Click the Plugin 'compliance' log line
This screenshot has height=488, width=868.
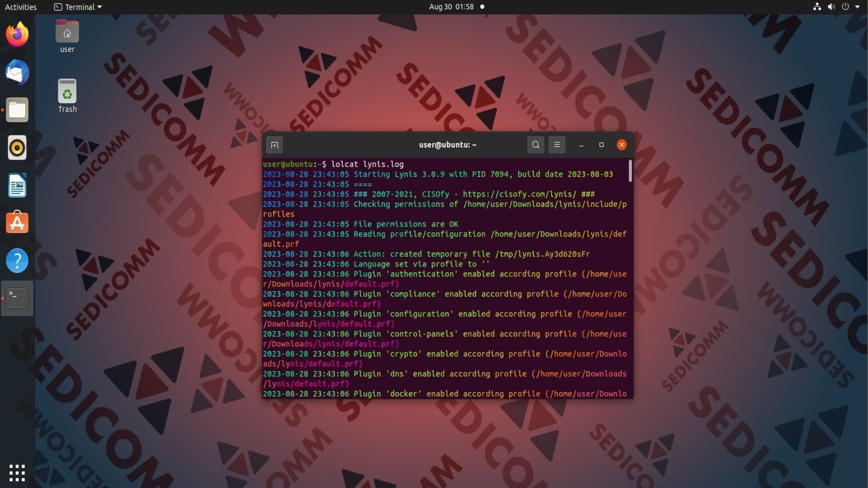click(444, 299)
